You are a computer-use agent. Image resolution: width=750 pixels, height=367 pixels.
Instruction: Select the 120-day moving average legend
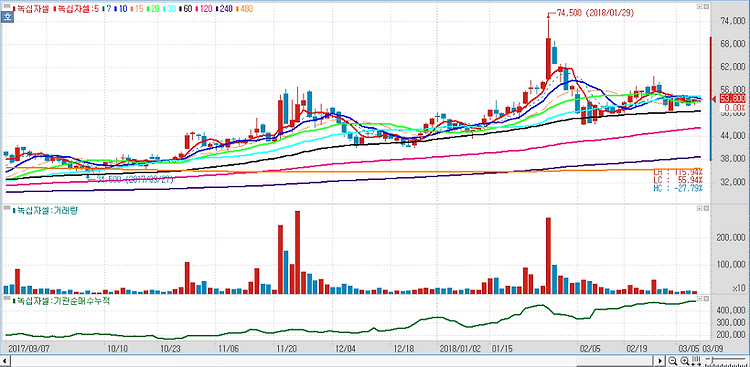[205, 9]
